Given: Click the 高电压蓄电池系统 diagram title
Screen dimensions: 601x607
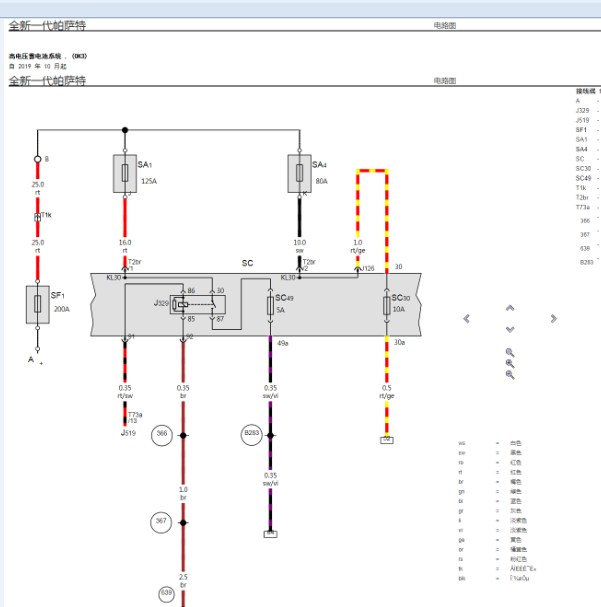Looking at the screenshot, I should [x=48, y=56].
